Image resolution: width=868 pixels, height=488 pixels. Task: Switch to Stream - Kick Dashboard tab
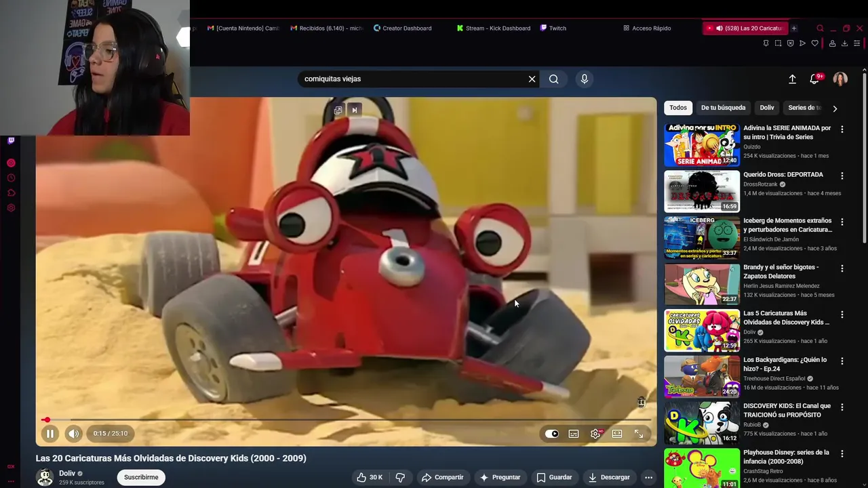tap(494, 28)
